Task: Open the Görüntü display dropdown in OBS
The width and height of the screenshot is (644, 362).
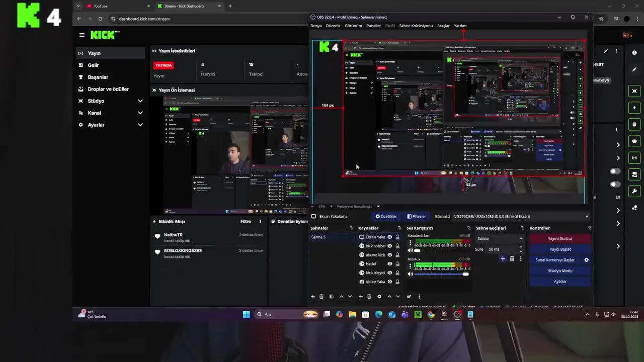Action: coord(521,217)
